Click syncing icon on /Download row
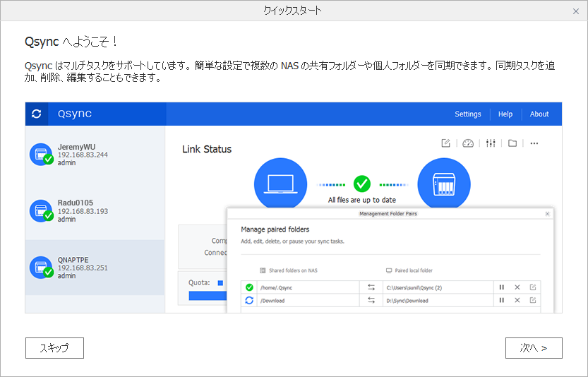This screenshot has width=588, height=377. pos(249,300)
